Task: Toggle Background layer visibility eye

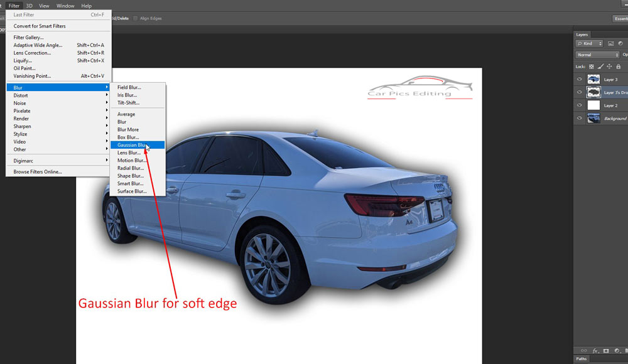Action: pyautogui.click(x=579, y=118)
